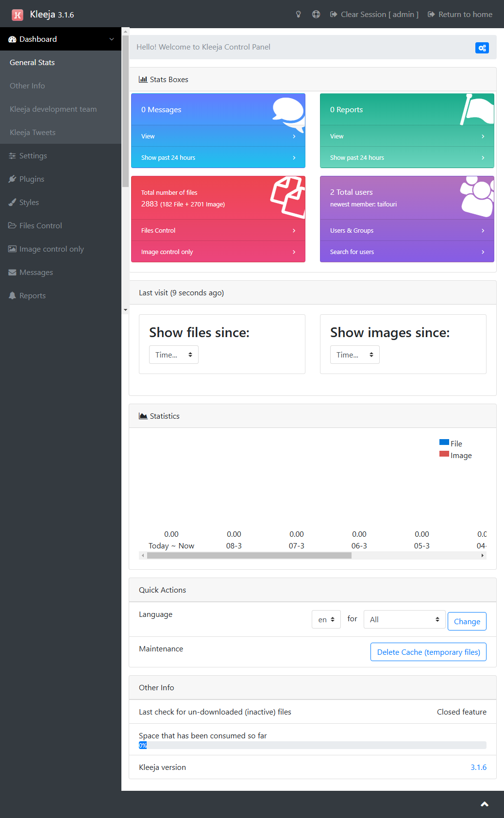Select Other Info in sidebar
This screenshot has height=818, width=504.
[x=61, y=85]
